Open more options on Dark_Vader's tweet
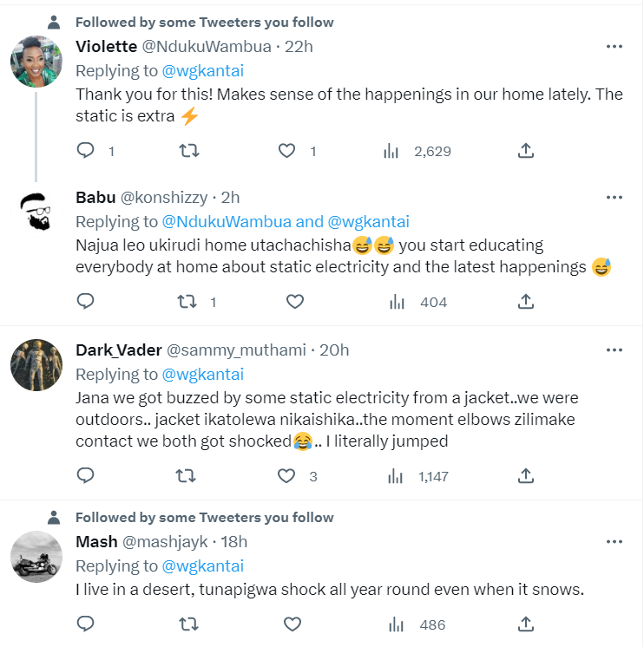This screenshot has width=644, height=647. pos(614,350)
